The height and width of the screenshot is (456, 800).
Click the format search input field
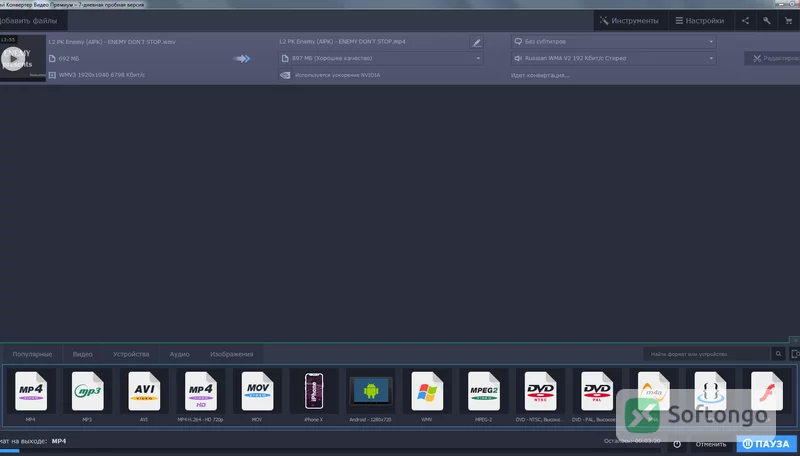point(707,353)
